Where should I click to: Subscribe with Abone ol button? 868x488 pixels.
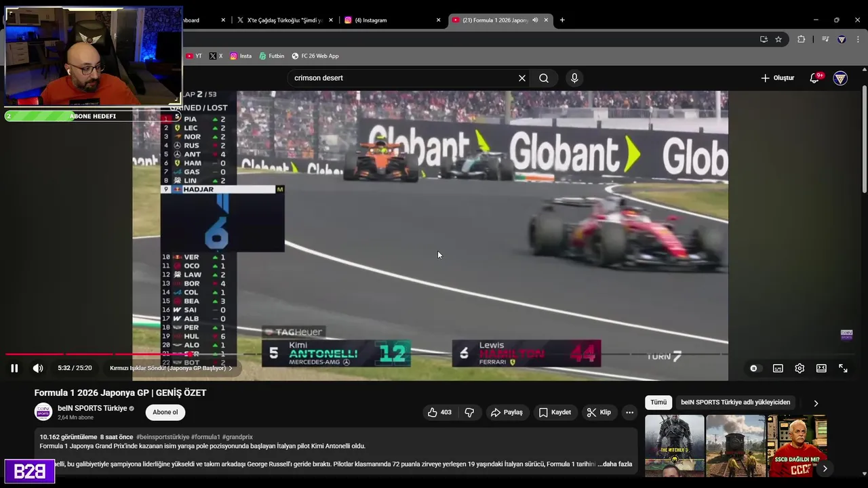click(165, 412)
